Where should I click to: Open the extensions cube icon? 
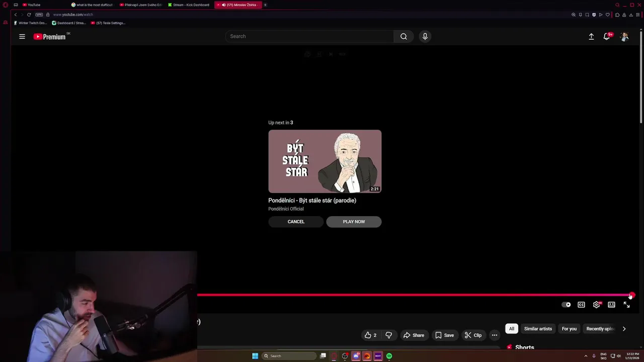point(617,15)
